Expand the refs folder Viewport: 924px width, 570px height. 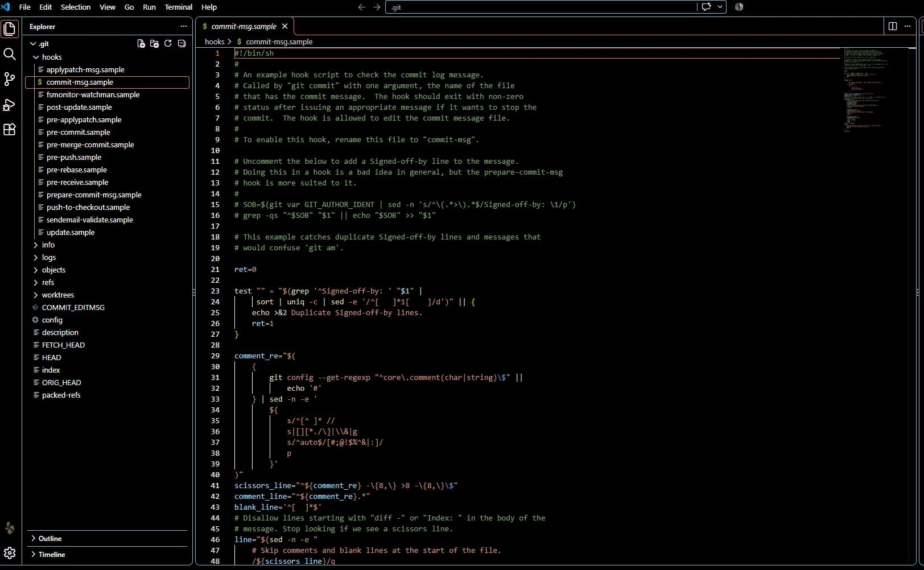pos(36,282)
